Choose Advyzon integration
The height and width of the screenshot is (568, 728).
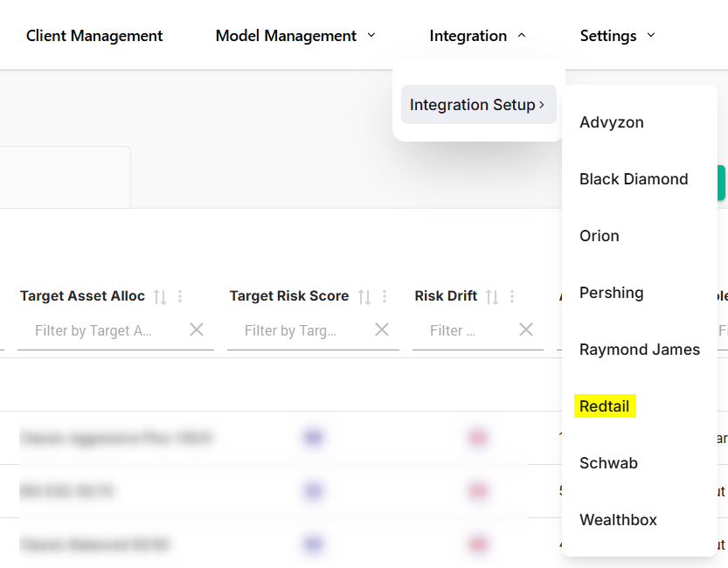click(612, 122)
